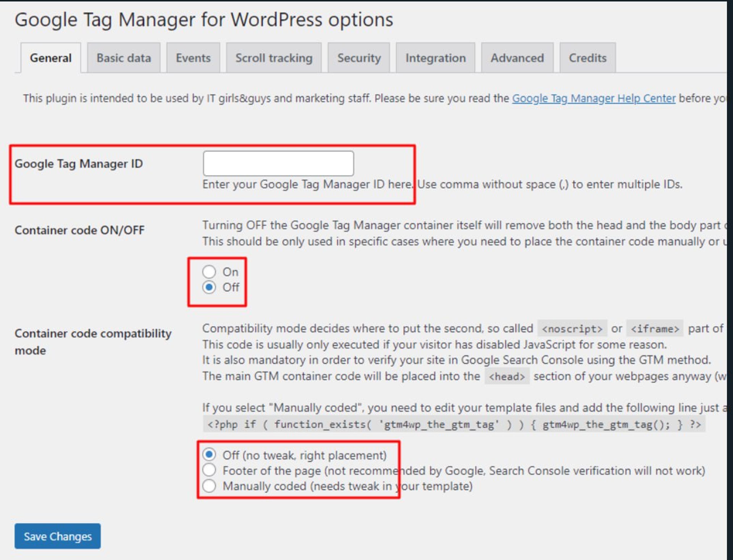
Task: Turn container code On
Action: coord(209,272)
